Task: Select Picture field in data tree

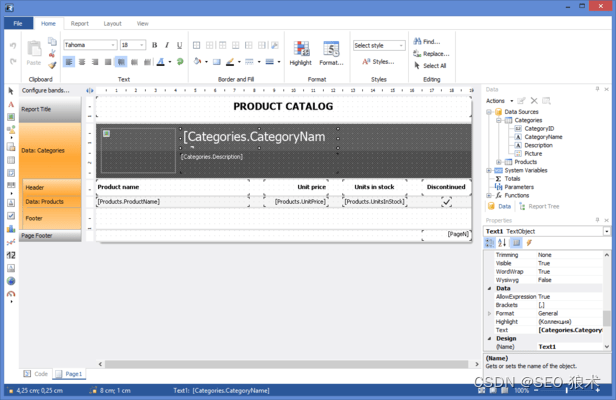Action: (533, 154)
